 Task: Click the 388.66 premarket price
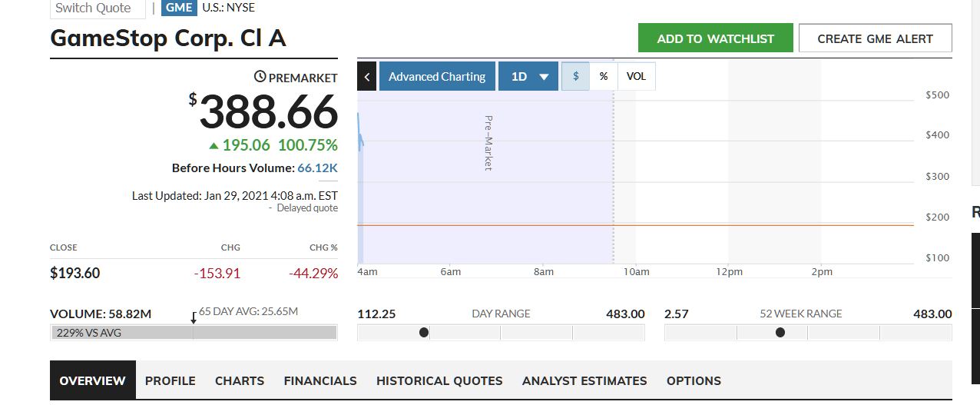269,111
